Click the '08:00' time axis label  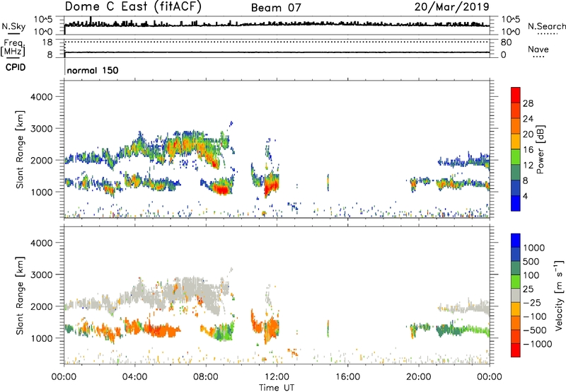point(206,377)
